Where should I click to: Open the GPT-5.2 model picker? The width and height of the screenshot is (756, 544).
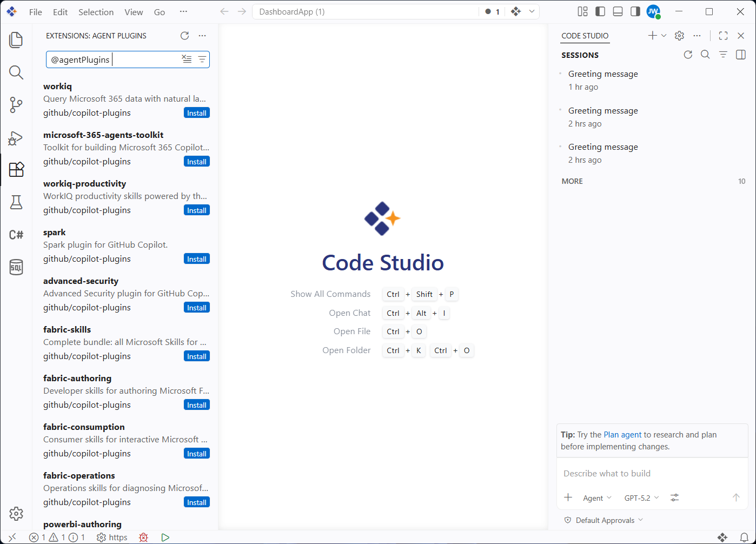[642, 498]
